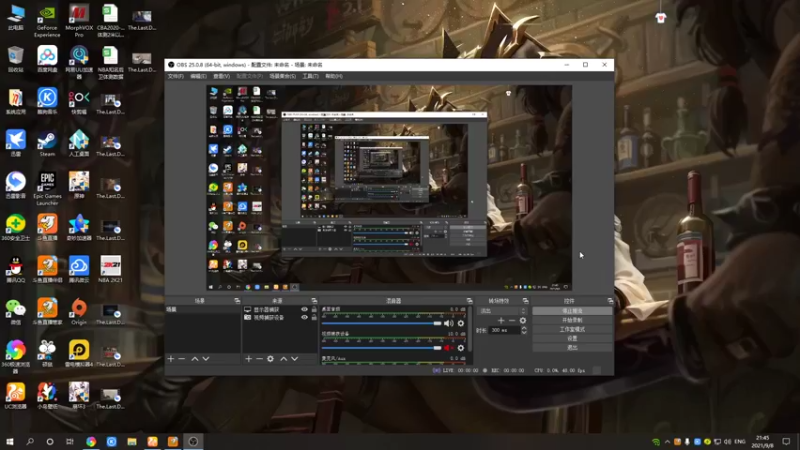The width and height of the screenshot is (800, 450).
Task: Pop out the Scenes dock panel
Action: [x=237, y=301]
